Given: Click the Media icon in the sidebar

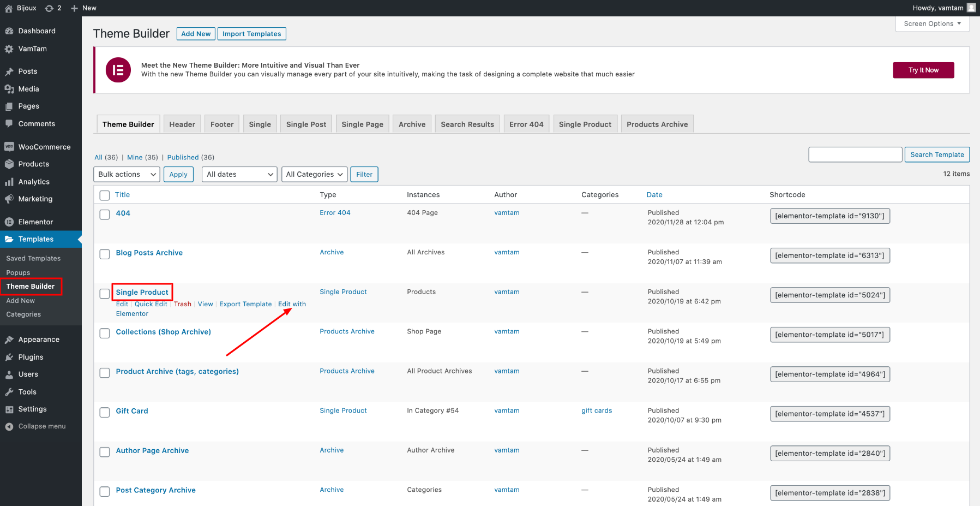Looking at the screenshot, I should [9, 89].
